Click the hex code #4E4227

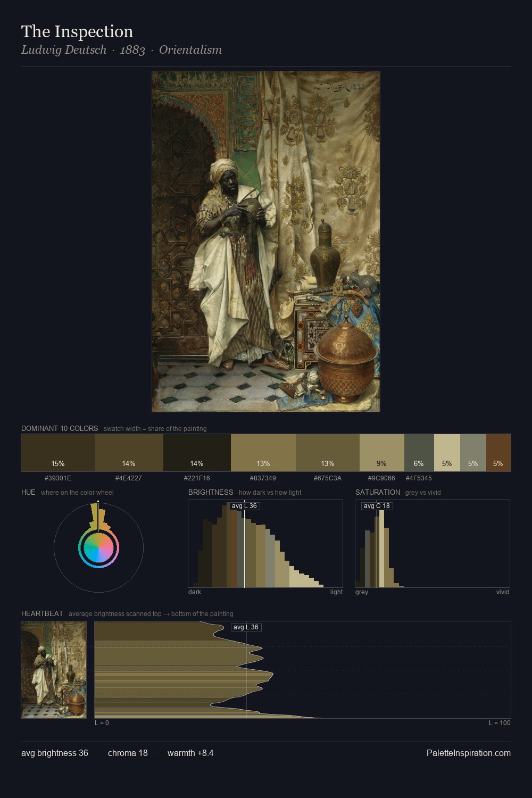[129, 478]
